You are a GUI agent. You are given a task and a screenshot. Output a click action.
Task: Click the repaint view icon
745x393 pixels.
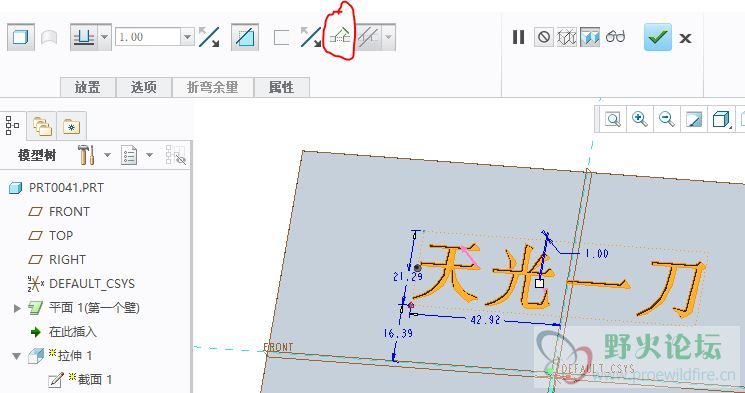[x=694, y=119]
